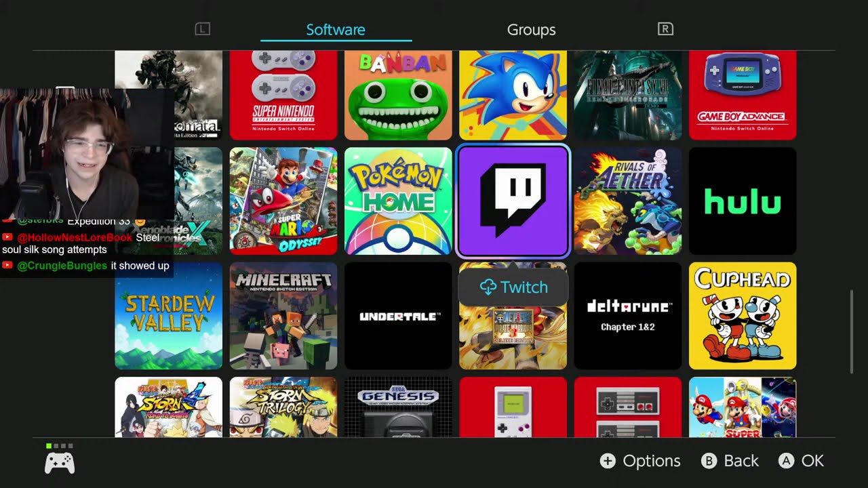This screenshot has width=868, height=488.
Task: Select the Super Mario 3D All-Stars tile
Action: [x=743, y=407]
